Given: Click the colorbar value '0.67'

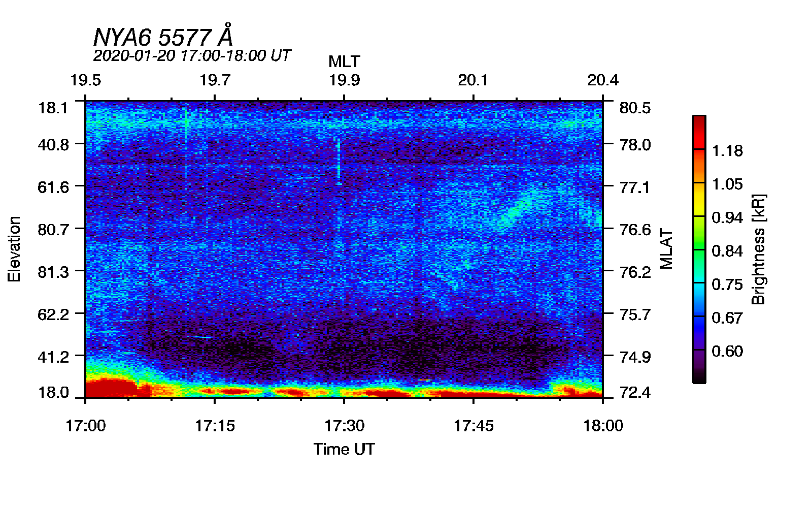Looking at the screenshot, I should pos(727,318).
